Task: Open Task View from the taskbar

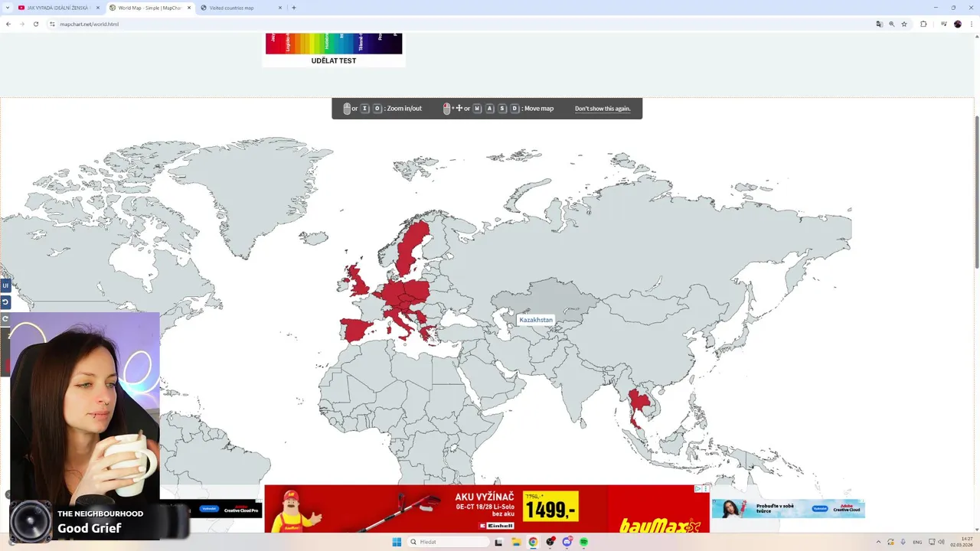Action: (499, 542)
